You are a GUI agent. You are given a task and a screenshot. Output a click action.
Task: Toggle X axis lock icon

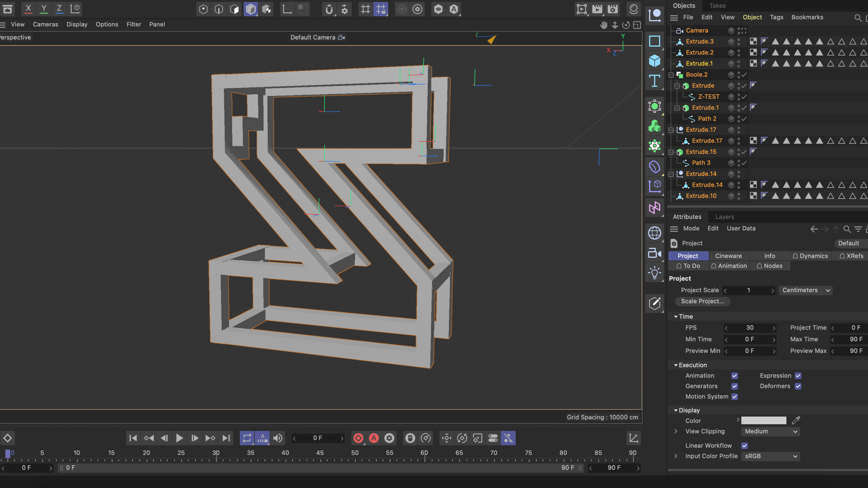pos(28,9)
